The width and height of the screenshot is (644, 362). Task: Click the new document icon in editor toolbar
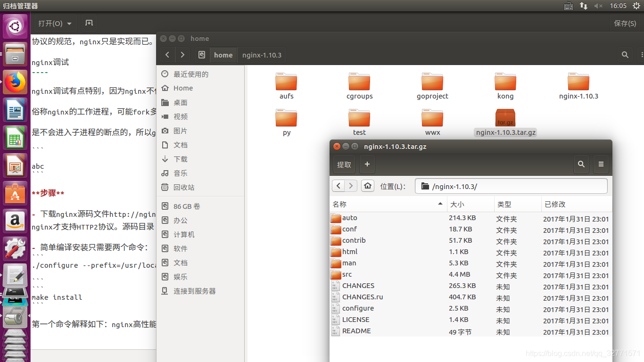89,23
